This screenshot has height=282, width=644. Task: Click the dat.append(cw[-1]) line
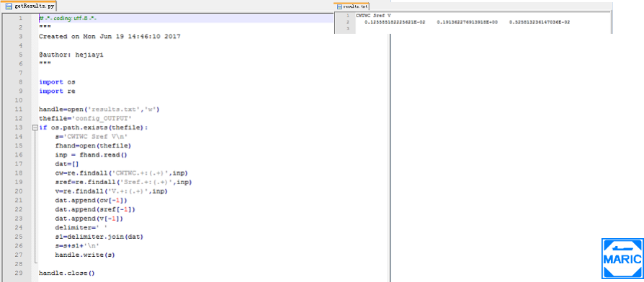pos(91,200)
